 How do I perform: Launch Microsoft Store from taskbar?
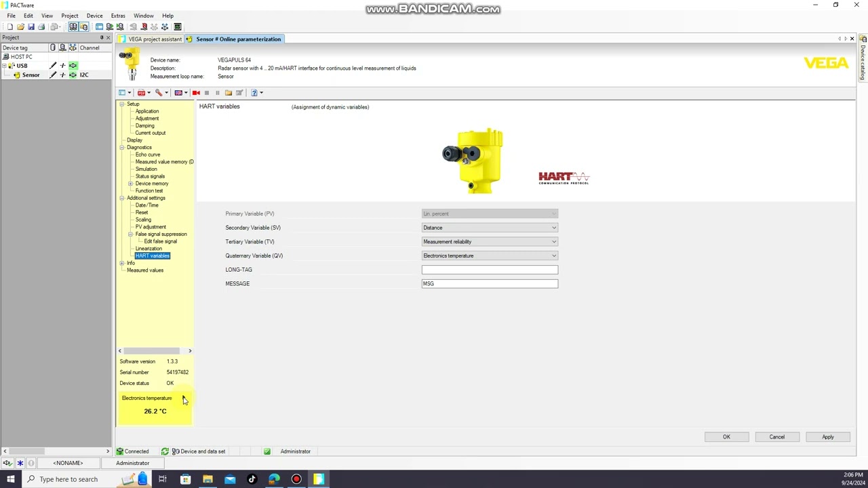click(185, 479)
